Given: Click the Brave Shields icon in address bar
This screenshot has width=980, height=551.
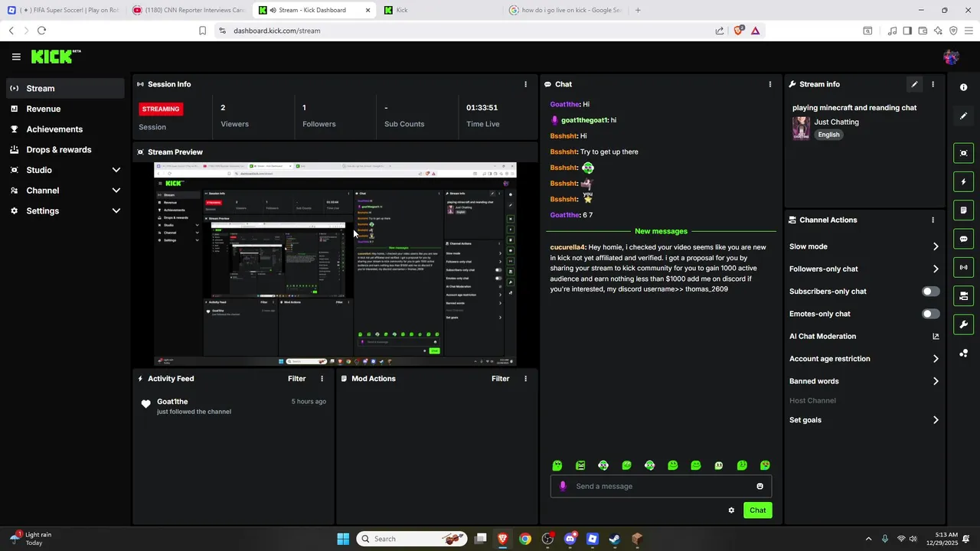Looking at the screenshot, I should point(739,31).
